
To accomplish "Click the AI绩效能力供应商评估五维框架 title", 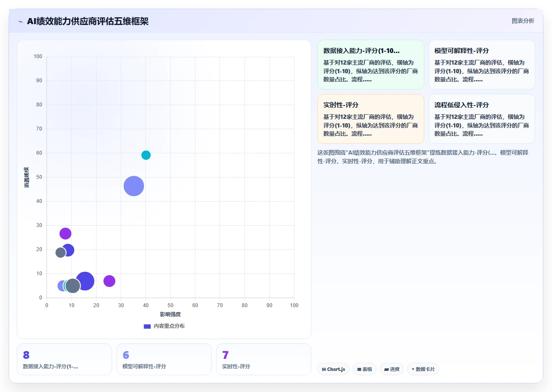I will 88,22.
